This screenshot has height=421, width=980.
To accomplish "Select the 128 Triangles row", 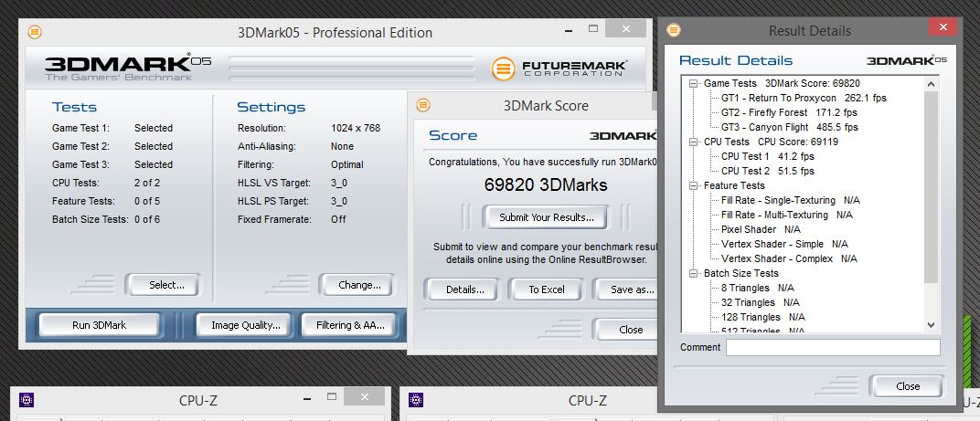I will [762, 317].
